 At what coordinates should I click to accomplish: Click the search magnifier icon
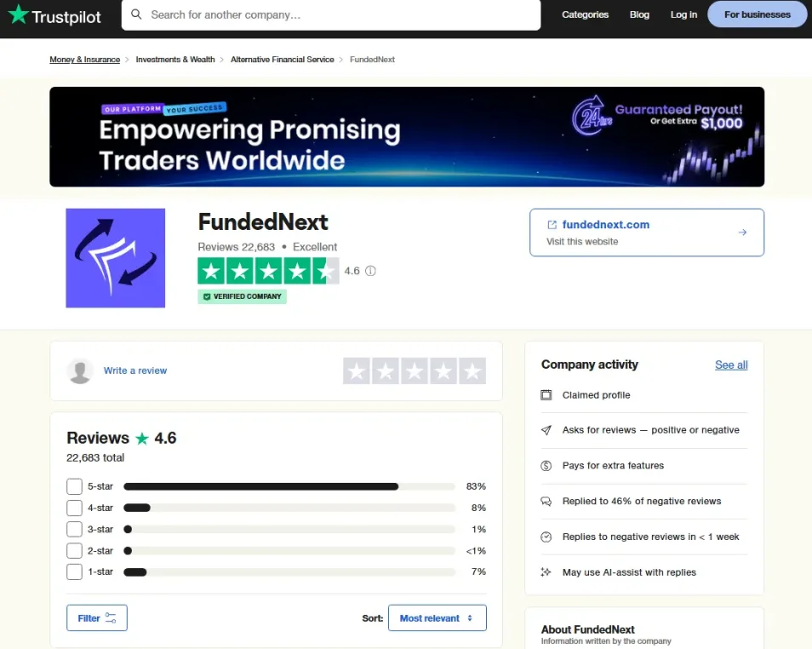tap(136, 14)
